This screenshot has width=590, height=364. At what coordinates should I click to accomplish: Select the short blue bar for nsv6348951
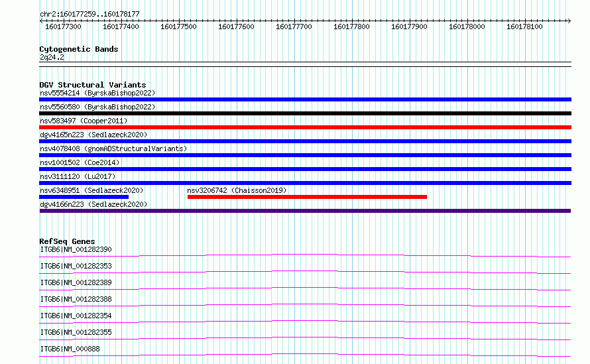click(84, 197)
